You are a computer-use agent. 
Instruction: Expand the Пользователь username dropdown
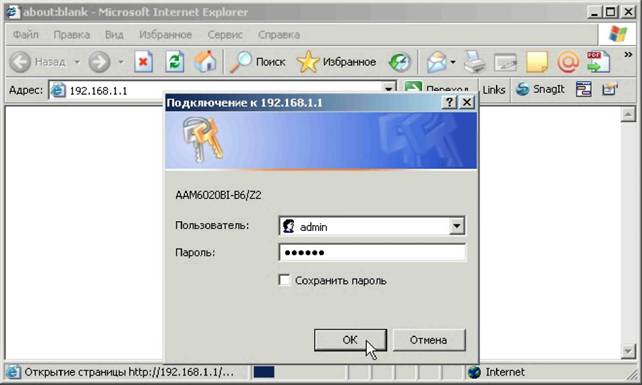pyautogui.click(x=457, y=226)
